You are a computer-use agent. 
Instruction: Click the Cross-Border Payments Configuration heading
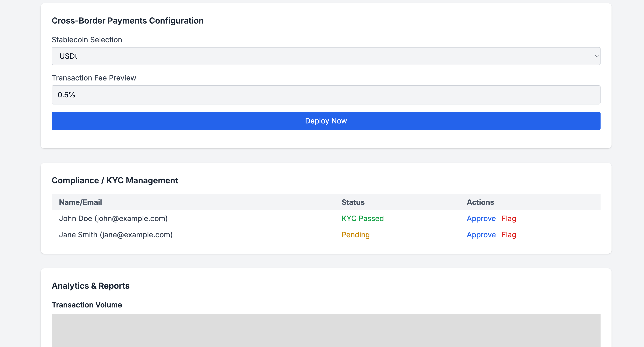coord(128,21)
